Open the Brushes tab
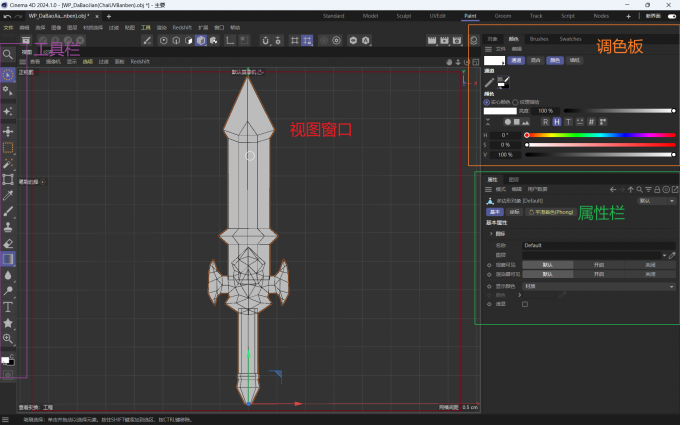This screenshot has width=680, height=425. pos(539,39)
